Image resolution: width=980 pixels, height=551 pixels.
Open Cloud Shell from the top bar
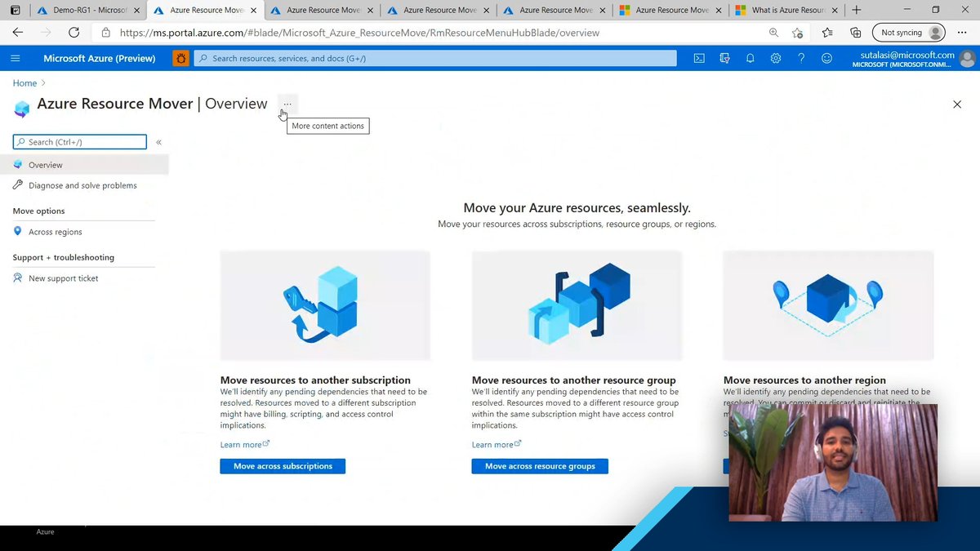click(x=699, y=58)
